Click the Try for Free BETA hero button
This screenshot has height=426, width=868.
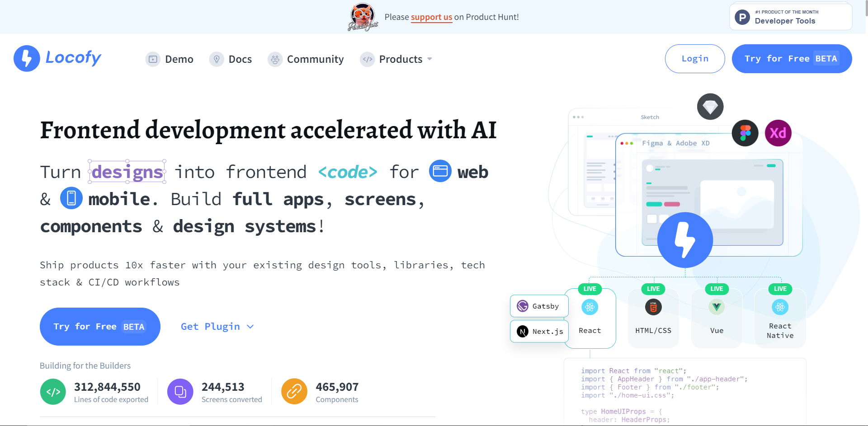[100, 326]
